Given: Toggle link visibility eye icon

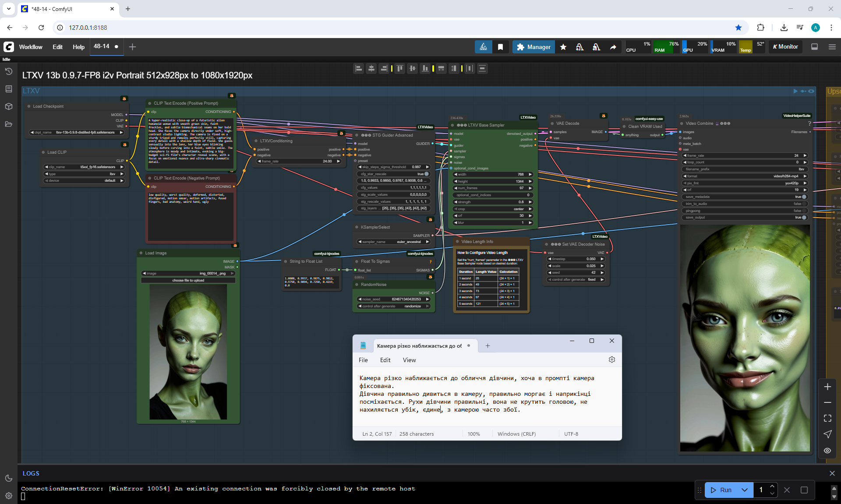Looking at the screenshot, I should tap(827, 451).
